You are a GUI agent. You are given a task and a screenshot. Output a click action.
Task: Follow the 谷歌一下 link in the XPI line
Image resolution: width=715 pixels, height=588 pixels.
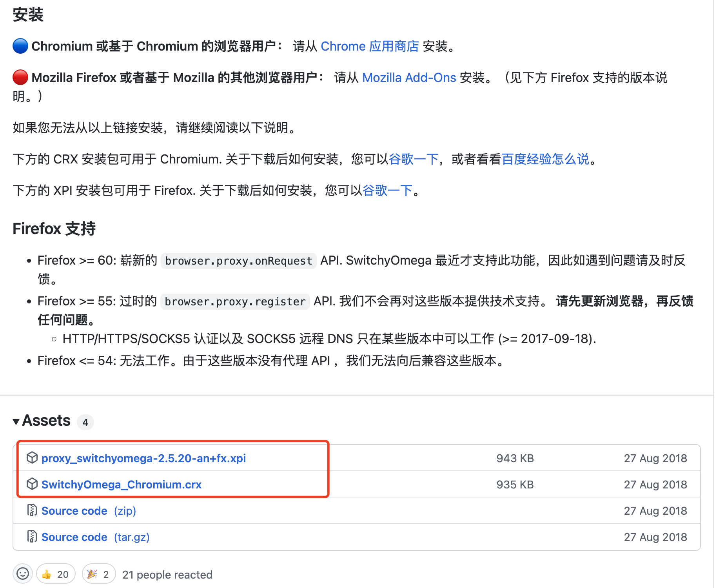[387, 191]
